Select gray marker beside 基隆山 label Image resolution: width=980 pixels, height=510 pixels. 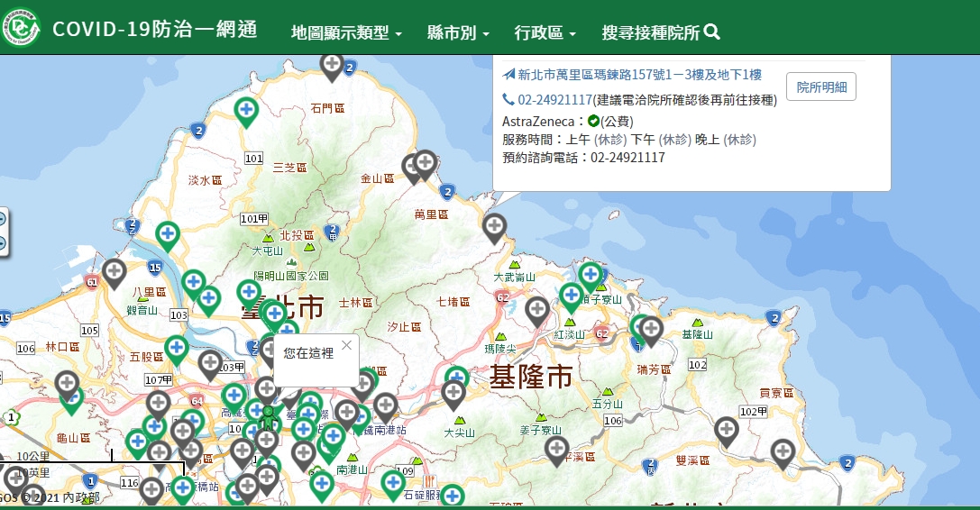[x=651, y=332]
